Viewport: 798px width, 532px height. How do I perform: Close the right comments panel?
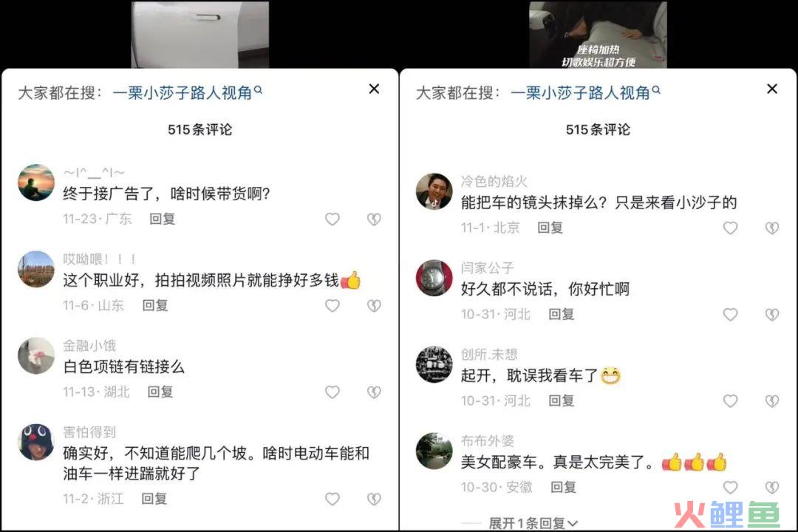772,89
